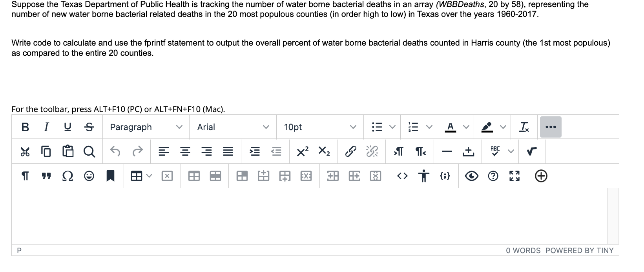Toggle bold formatting

click(25, 127)
